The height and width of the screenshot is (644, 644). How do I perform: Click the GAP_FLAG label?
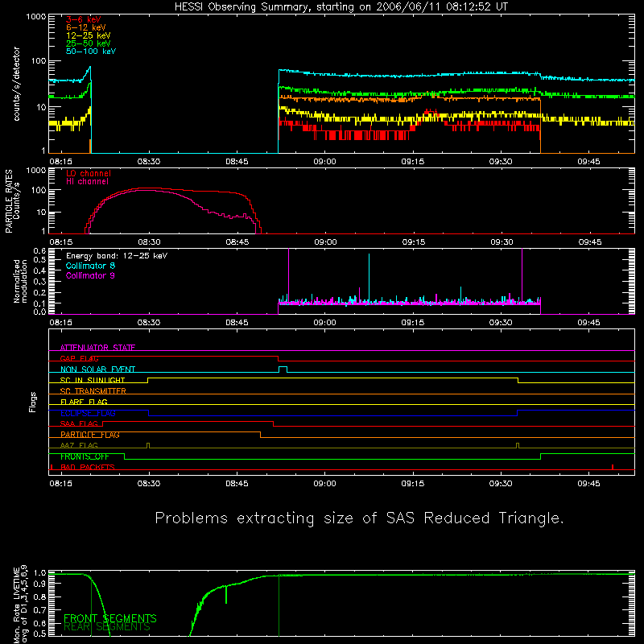[x=79, y=358]
